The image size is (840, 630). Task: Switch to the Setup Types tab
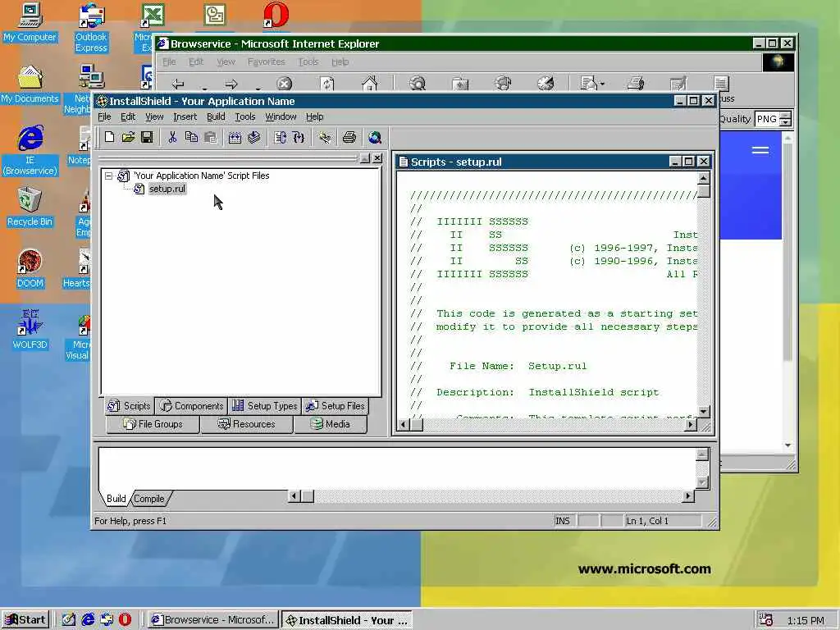pyautogui.click(x=265, y=406)
